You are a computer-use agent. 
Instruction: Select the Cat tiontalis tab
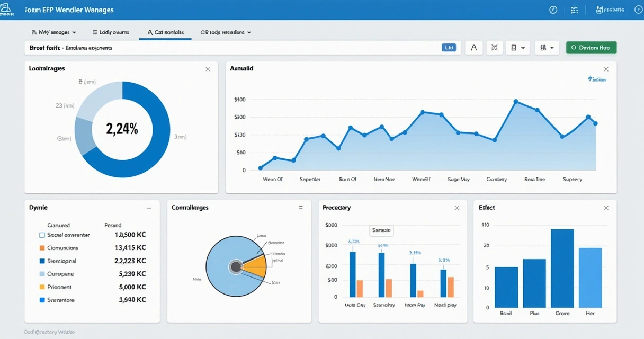pos(166,32)
